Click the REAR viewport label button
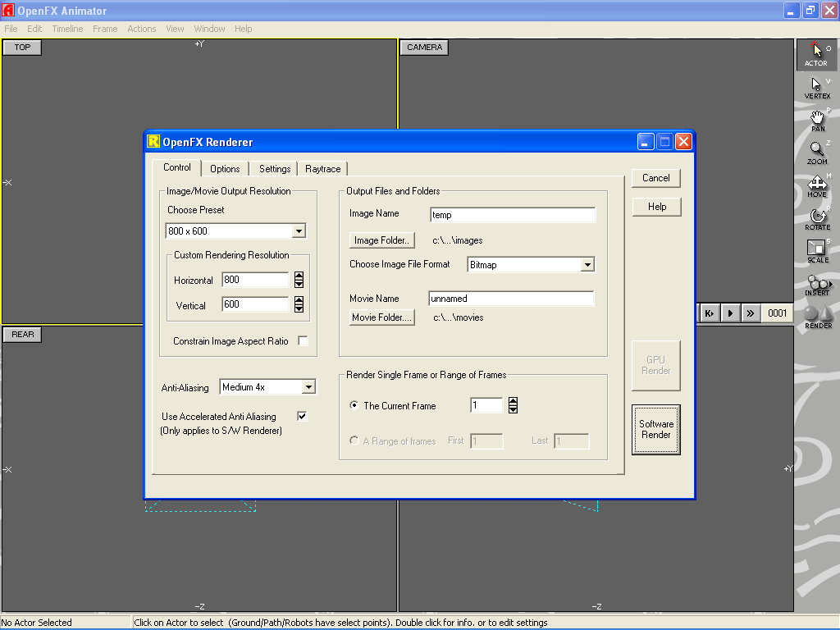The width and height of the screenshot is (840, 630). tap(22, 335)
